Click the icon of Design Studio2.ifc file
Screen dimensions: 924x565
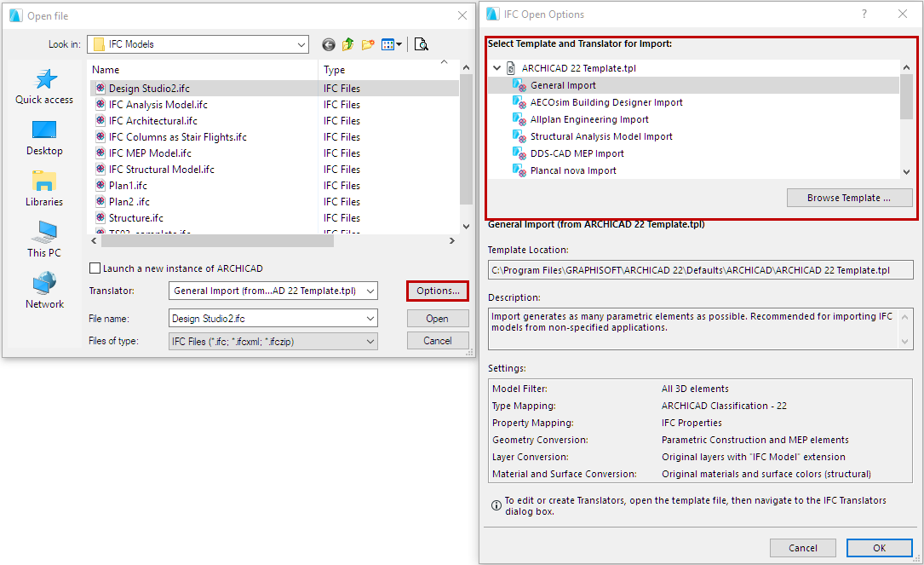tap(100, 88)
